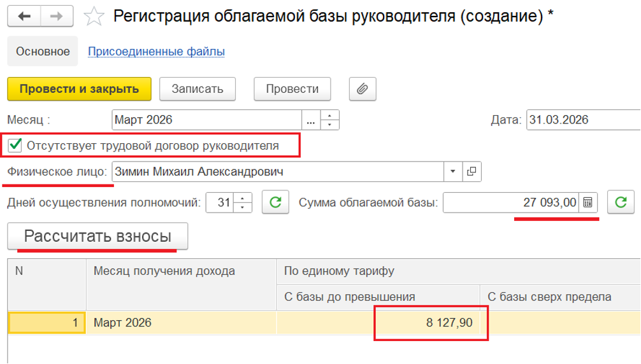The width and height of the screenshot is (641, 364).
Task: Uncheck 'Отсутствует трудовой договор руководителя' checkbox
Action: point(15,146)
